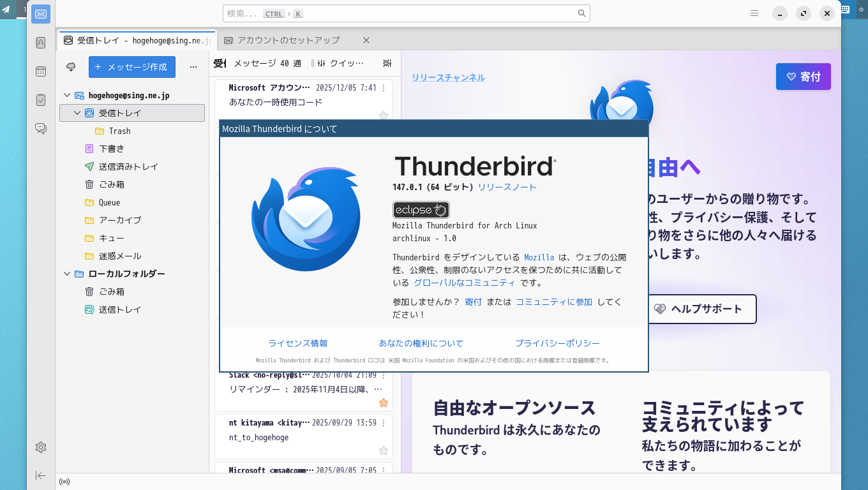Collapse the spaces toolbar with arrow icon
The height and width of the screenshot is (490, 868).
pyautogui.click(x=41, y=475)
